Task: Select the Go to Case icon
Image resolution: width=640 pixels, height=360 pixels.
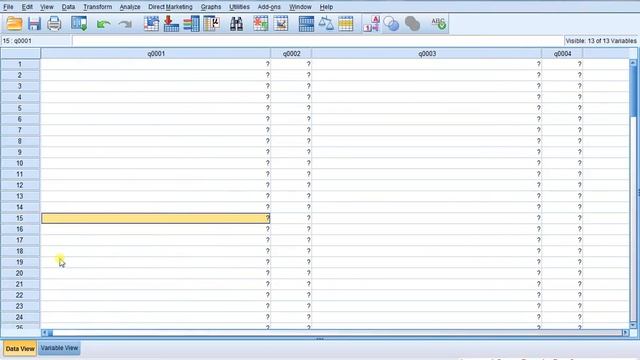Action: (x=151, y=24)
